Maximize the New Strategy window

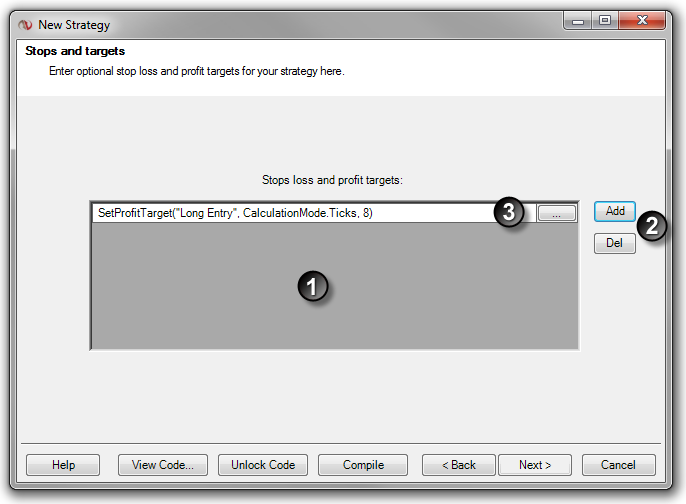(x=605, y=20)
